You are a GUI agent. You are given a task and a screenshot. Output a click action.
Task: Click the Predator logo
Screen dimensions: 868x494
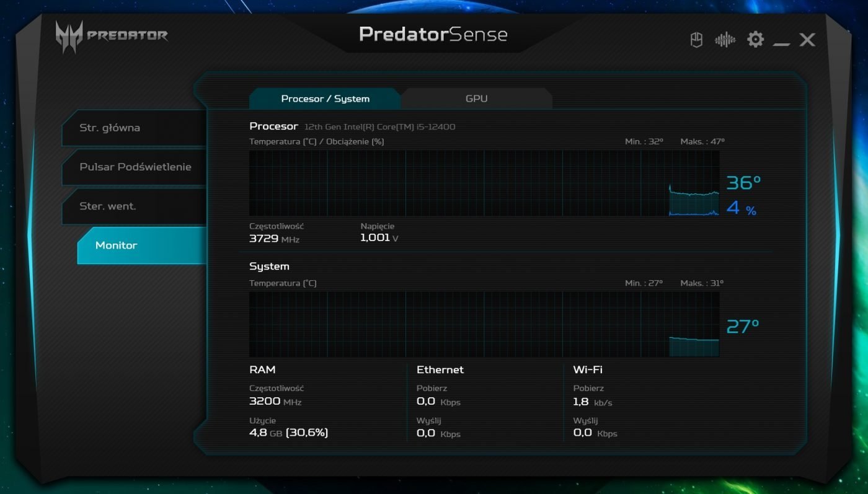pos(112,36)
